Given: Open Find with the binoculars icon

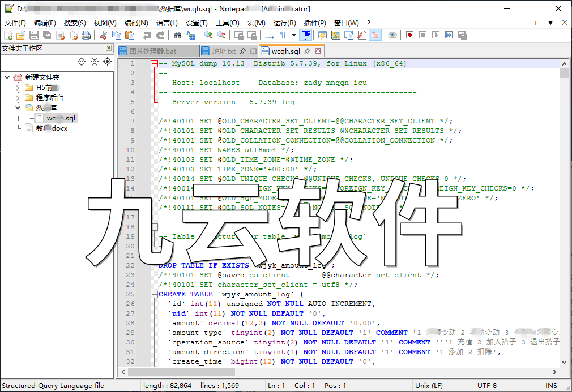Looking at the screenshot, I should (178, 35).
